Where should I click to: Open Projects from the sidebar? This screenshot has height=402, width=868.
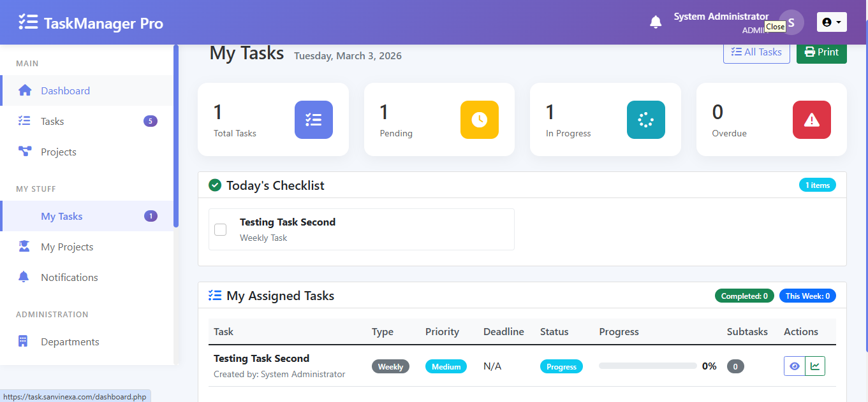point(58,152)
